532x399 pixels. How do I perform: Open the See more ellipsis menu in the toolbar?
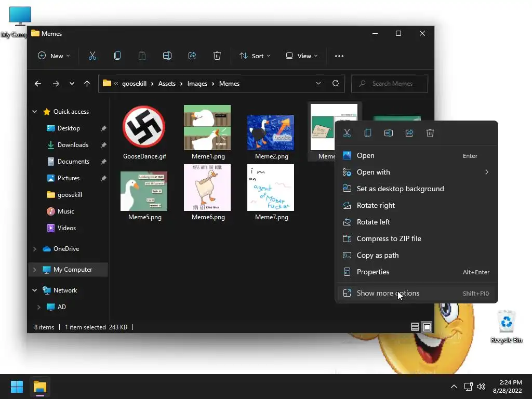pyautogui.click(x=339, y=56)
